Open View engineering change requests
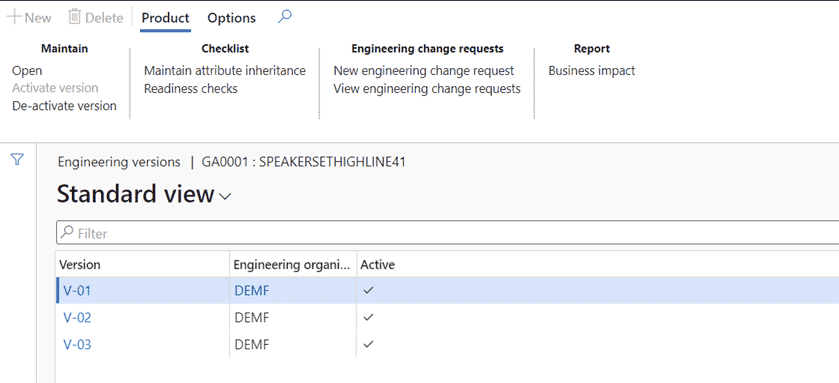 pyautogui.click(x=427, y=88)
